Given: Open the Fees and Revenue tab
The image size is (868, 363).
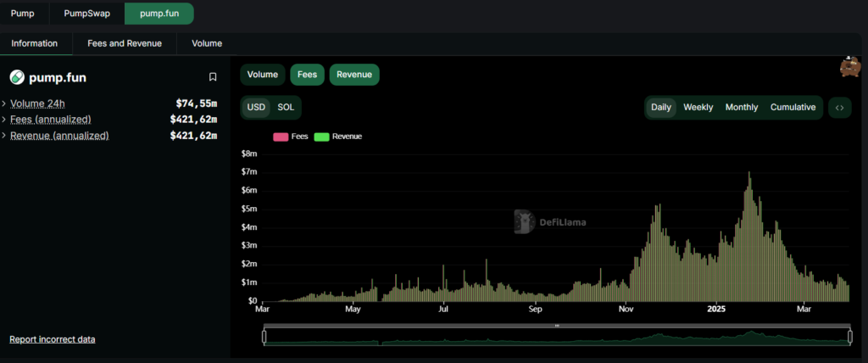Looking at the screenshot, I should 125,43.
